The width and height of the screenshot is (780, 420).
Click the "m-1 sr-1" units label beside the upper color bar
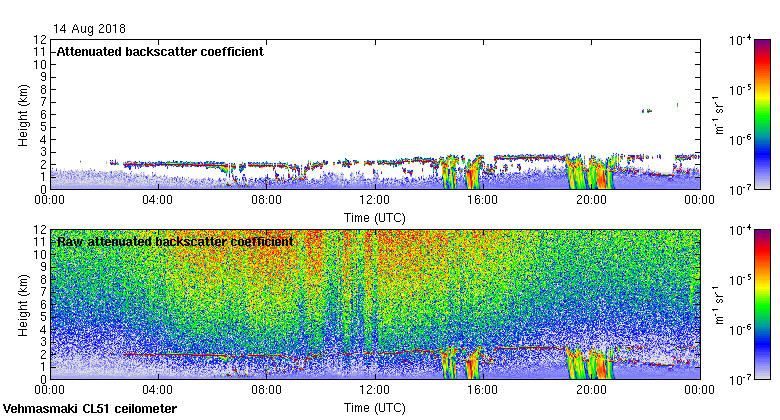pos(719,114)
